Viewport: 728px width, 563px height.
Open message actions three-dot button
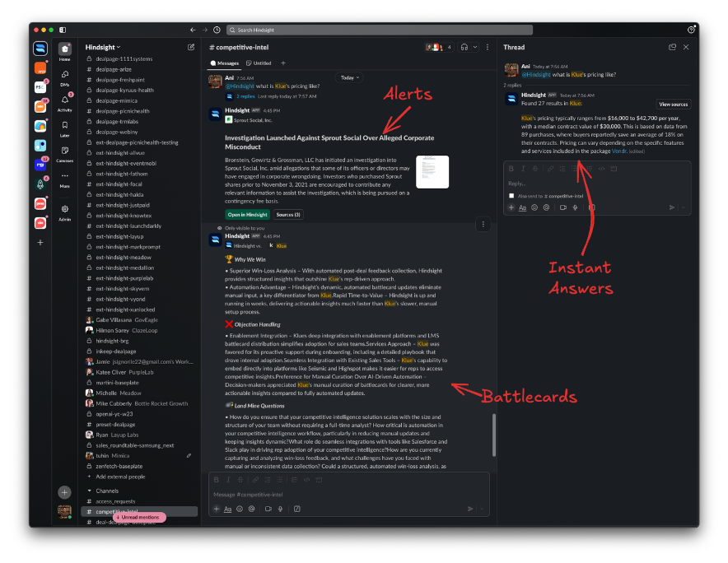(x=483, y=224)
